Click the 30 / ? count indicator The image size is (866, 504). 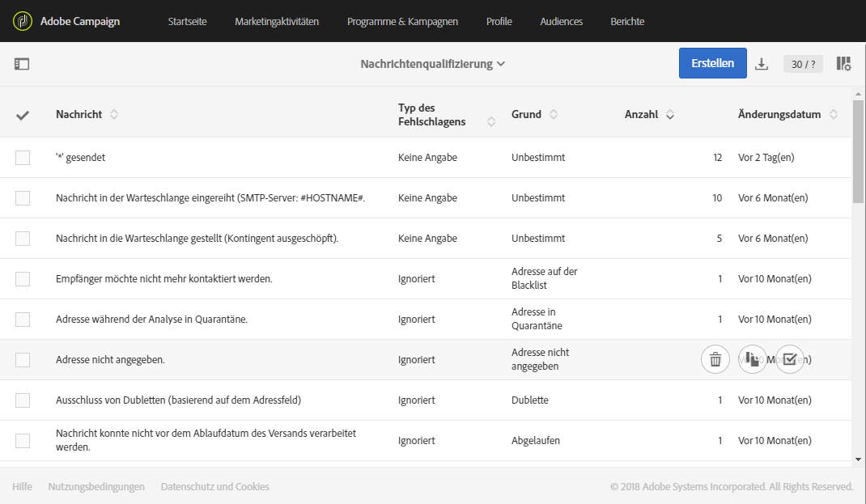pos(803,64)
